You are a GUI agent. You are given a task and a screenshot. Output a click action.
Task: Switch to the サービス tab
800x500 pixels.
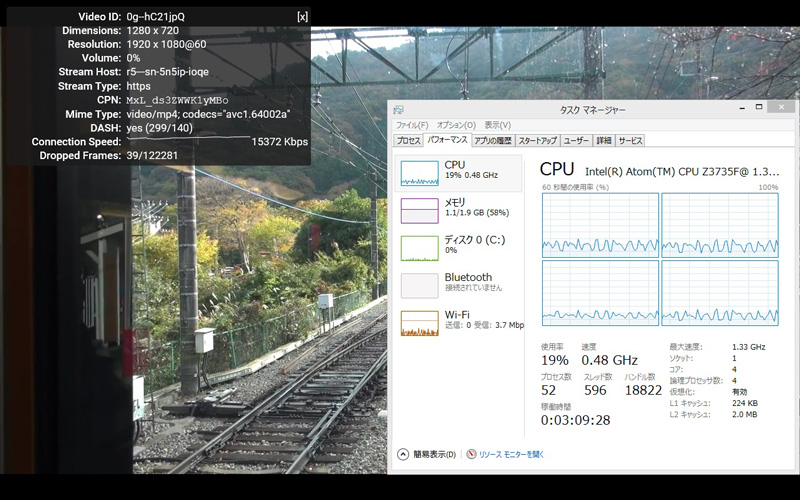pos(630,140)
